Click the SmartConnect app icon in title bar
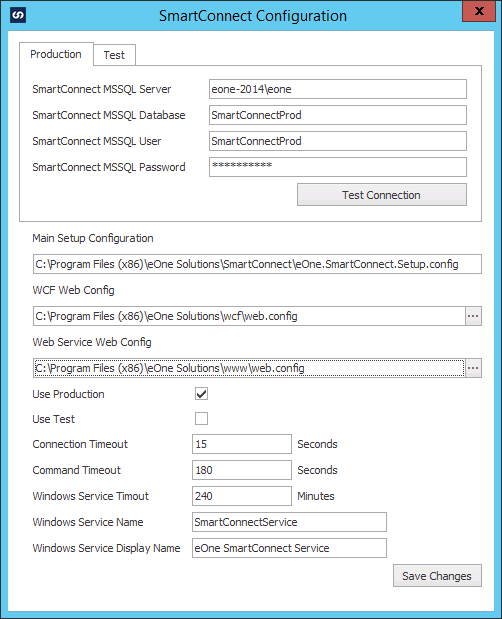This screenshot has height=619, width=502. (x=18, y=15)
